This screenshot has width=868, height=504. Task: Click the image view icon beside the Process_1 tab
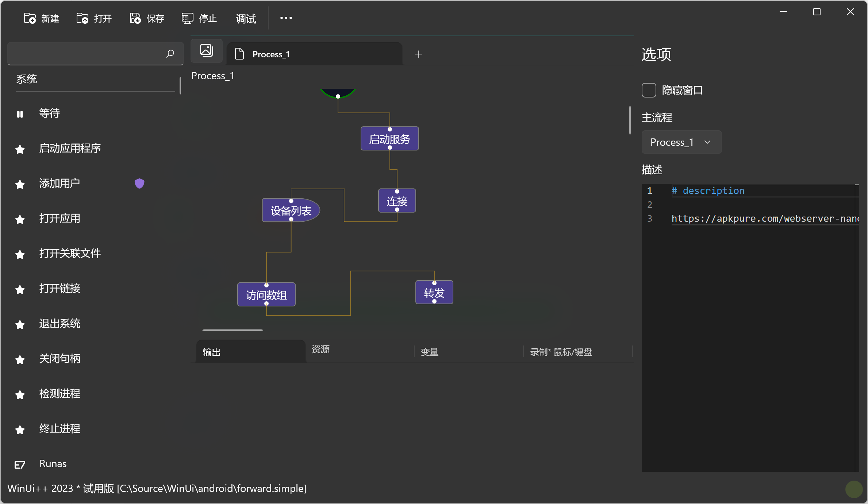[207, 50]
